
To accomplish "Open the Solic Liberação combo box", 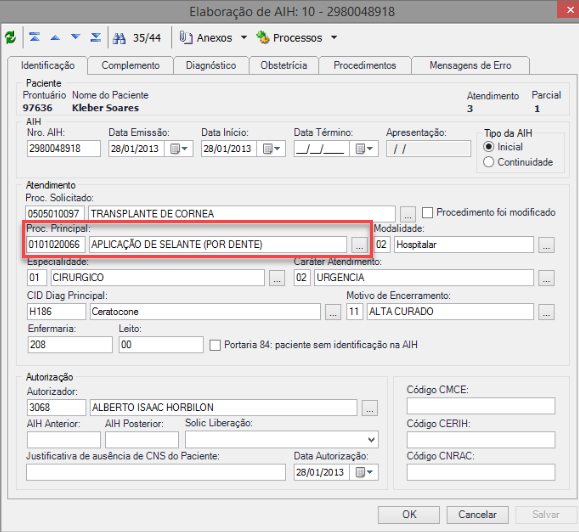I will [x=282, y=439].
